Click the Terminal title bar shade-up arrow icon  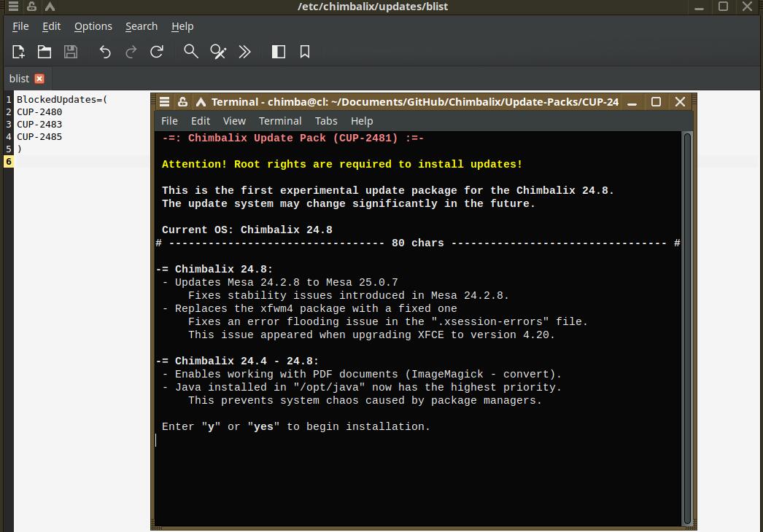coord(201,101)
